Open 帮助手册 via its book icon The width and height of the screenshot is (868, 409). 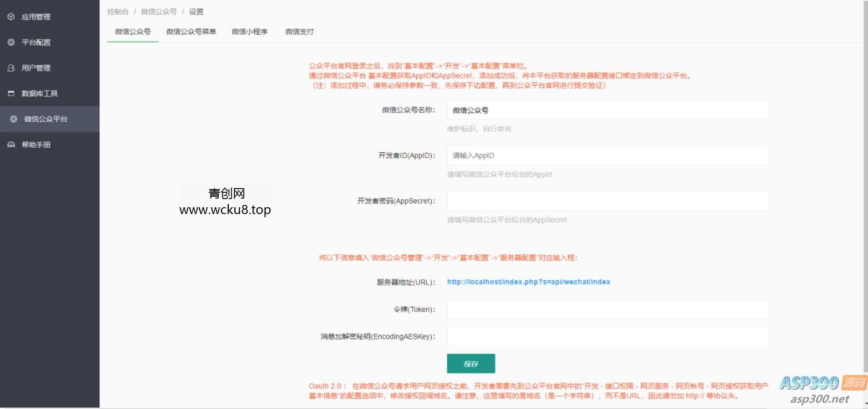[11, 145]
